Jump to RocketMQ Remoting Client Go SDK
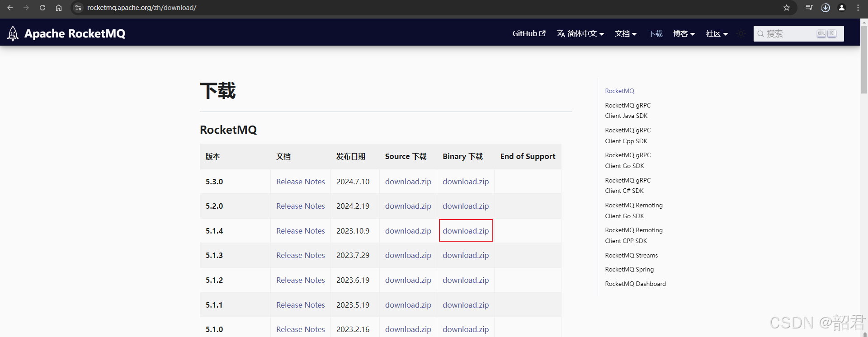Viewport: 868px width, 337px height. (634, 211)
